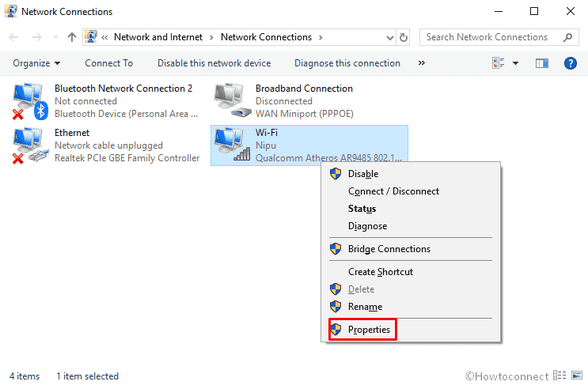This screenshot has width=588, height=385.
Task: Click the Disconnected status under Broadband Connection
Action: (284, 101)
